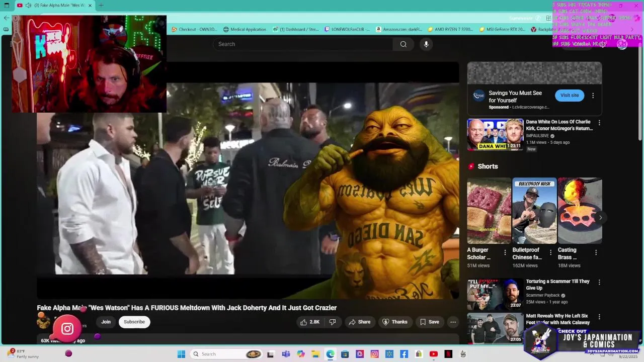Click the Join membership button

[106, 322]
